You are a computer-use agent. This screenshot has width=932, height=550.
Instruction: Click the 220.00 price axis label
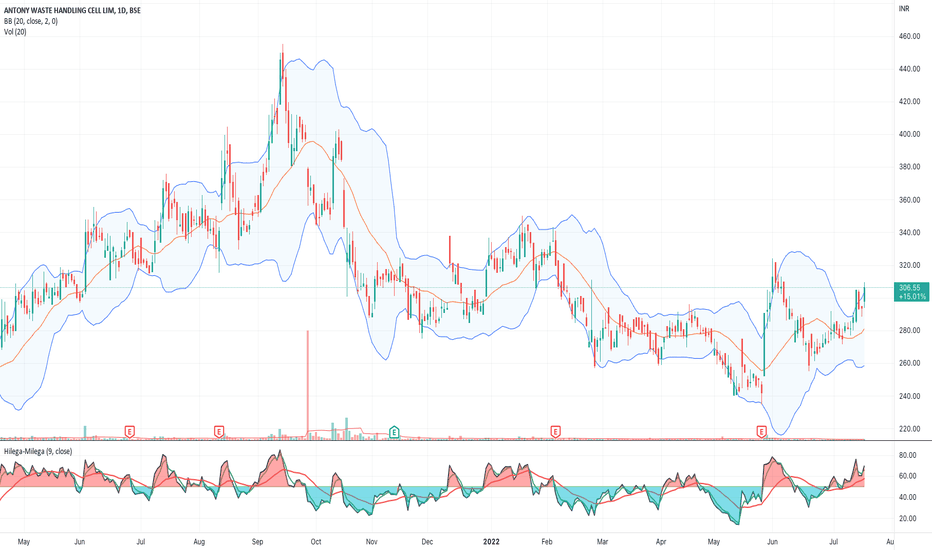[910, 429]
